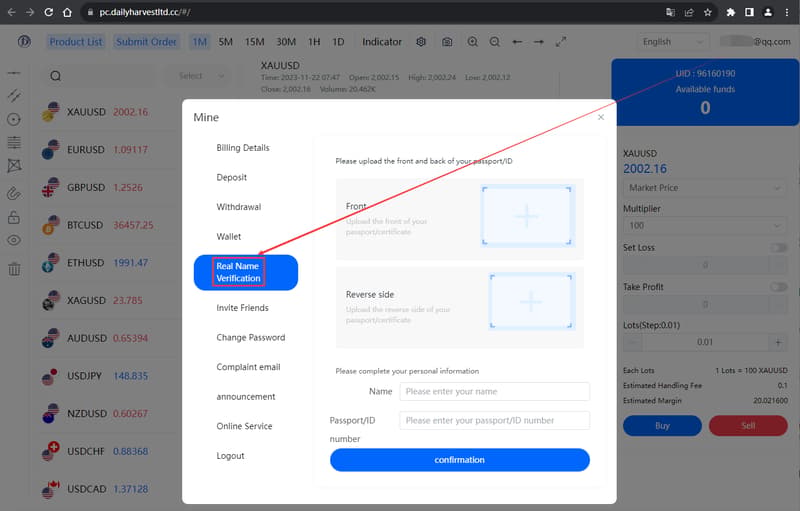
Task: Open Invite Friends menu item
Action: click(242, 308)
